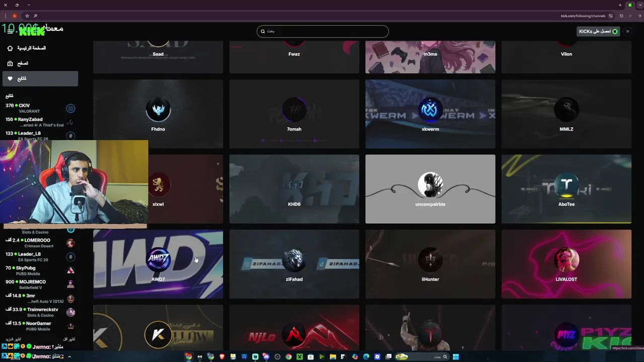Screen dimensions: 644x362
Task: Click RanyZabad avatar in sidebar
Action: click(x=70, y=122)
